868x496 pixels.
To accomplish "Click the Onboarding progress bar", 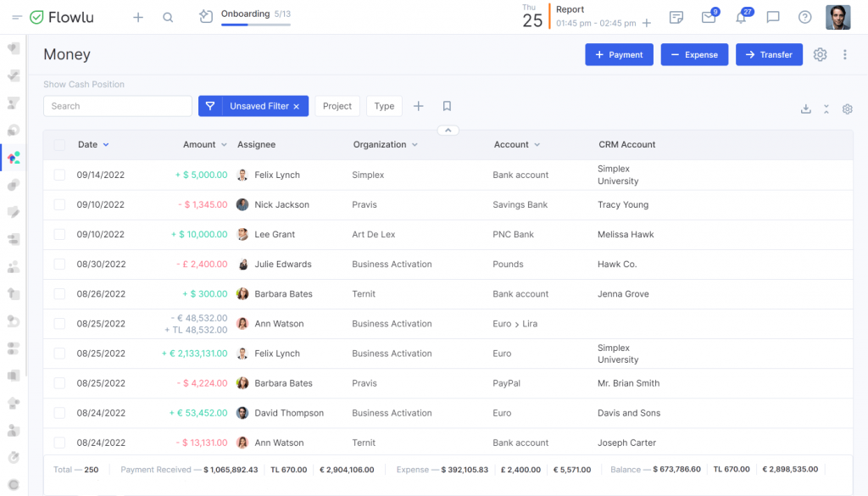I will pyautogui.click(x=255, y=25).
